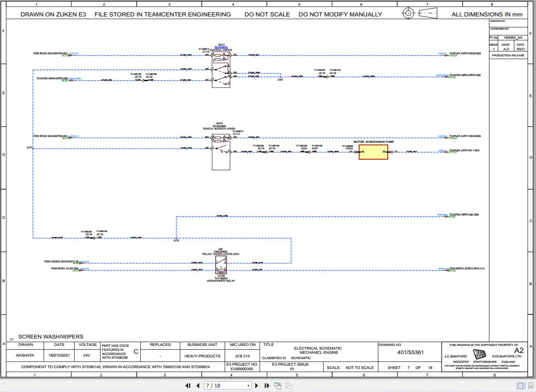Click the S177 splice label
The image size is (536, 392).
pos(29,147)
